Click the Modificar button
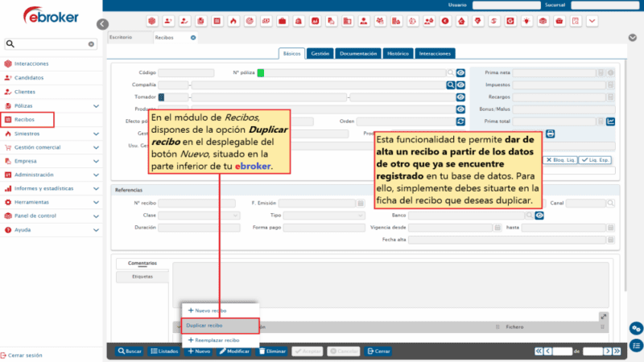The image size is (644, 362). click(x=234, y=352)
